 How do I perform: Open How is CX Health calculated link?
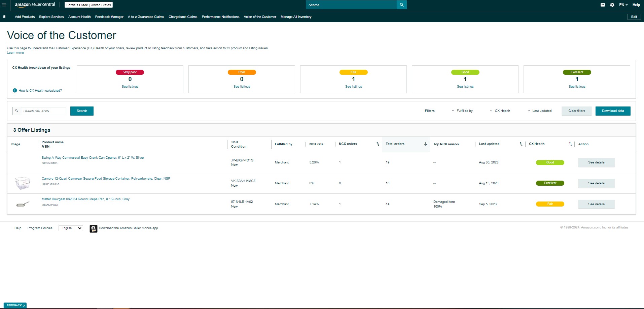(x=40, y=91)
